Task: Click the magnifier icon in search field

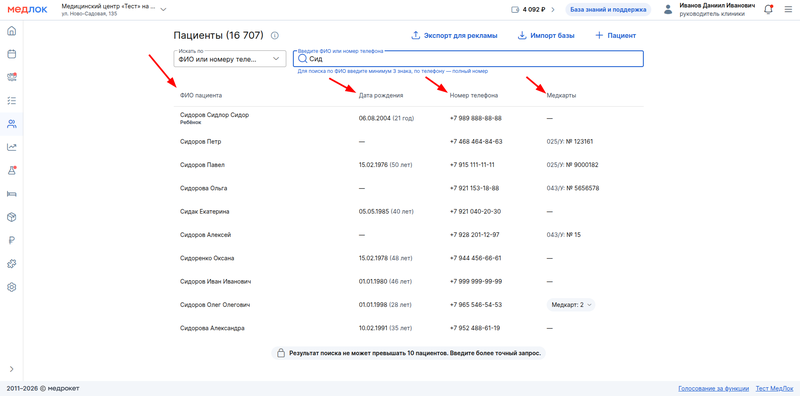Action: pyautogui.click(x=303, y=59)
